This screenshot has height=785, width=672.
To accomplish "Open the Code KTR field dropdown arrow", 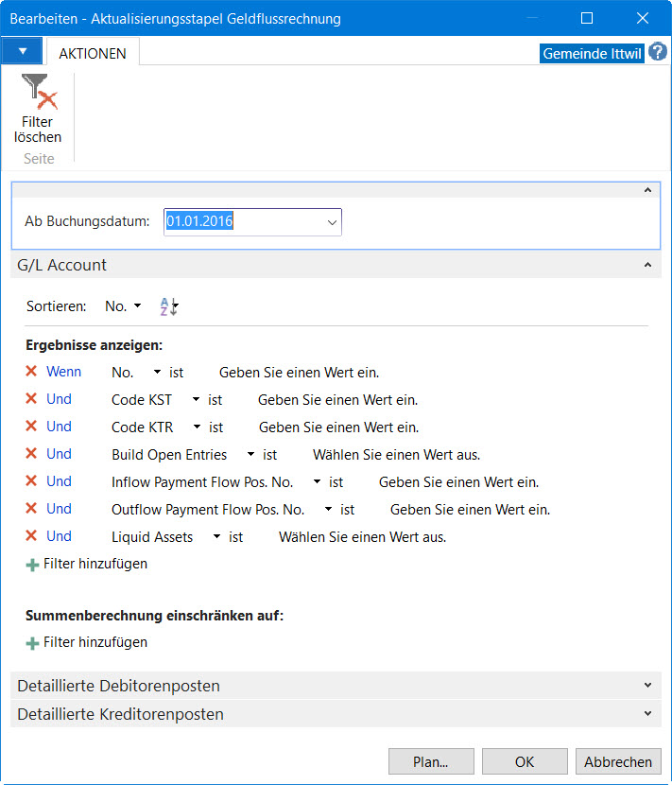I will pyautogui.click(x=197, y=427).
